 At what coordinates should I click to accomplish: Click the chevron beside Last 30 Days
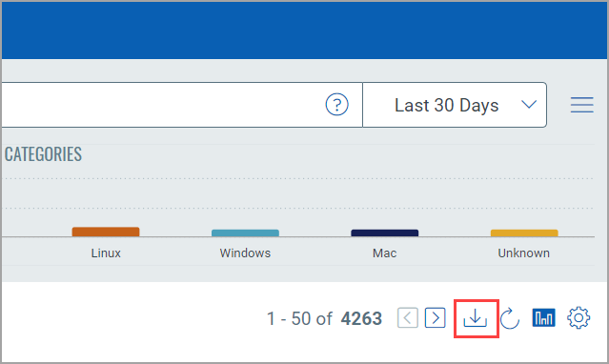529,105
